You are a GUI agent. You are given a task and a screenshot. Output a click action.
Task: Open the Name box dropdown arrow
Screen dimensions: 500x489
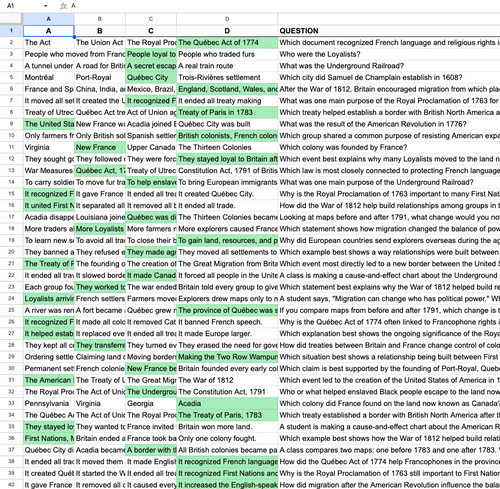coord(45,6)
